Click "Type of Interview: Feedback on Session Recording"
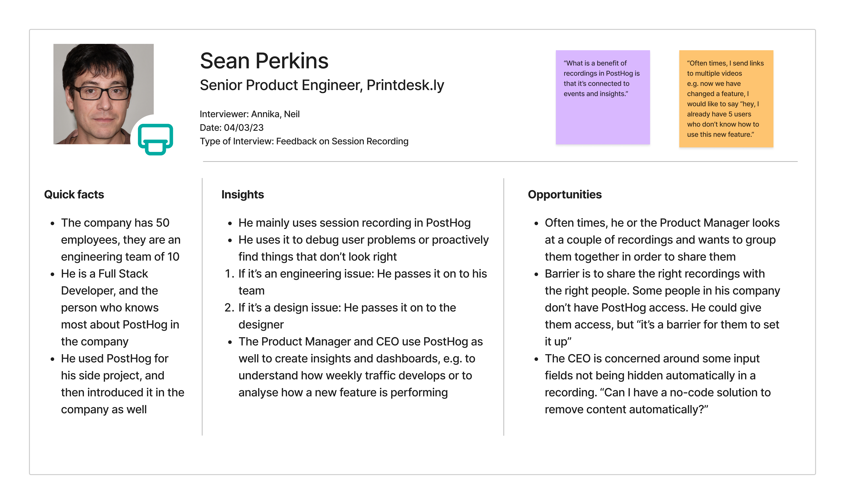This screenshot has width=845, height=504. click(x=304, y=141)
